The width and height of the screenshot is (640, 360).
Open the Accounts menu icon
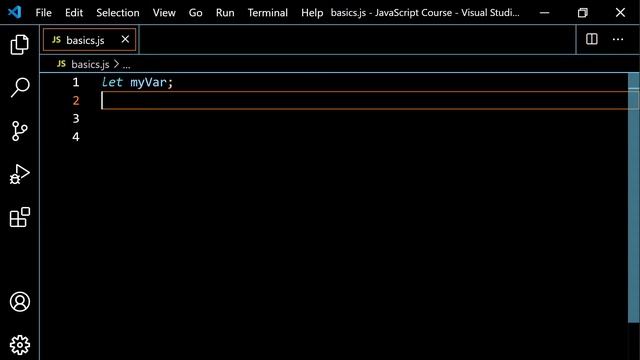click(20, 302)
